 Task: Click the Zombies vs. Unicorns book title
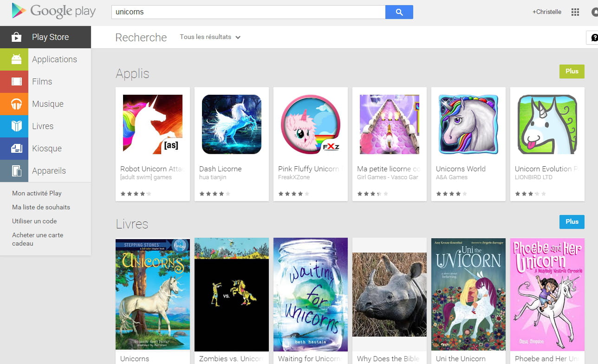[231, 359]
